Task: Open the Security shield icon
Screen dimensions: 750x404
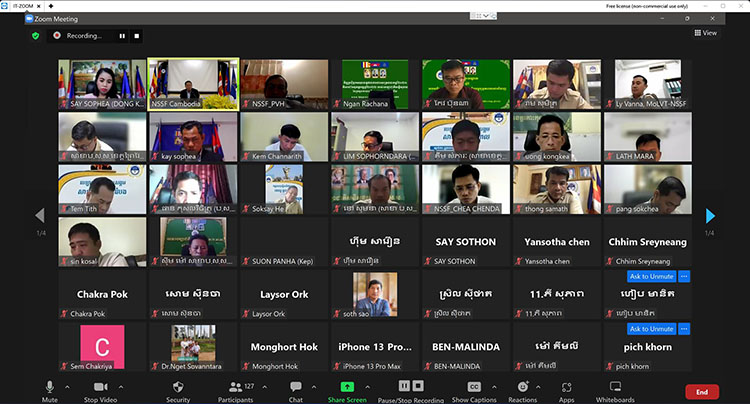Action: [178, 387]
